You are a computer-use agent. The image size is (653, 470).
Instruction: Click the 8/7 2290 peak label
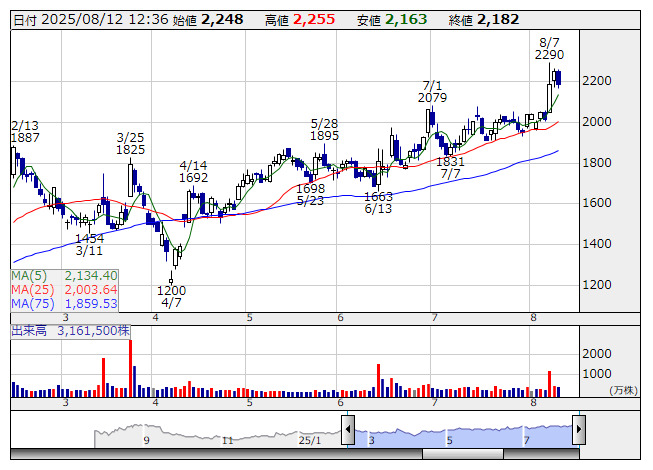coord(549,49)
